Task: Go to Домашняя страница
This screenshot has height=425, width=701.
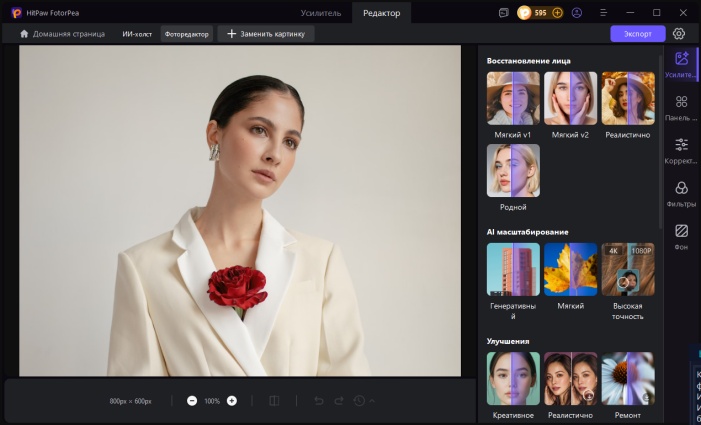Action: [61, 34]
